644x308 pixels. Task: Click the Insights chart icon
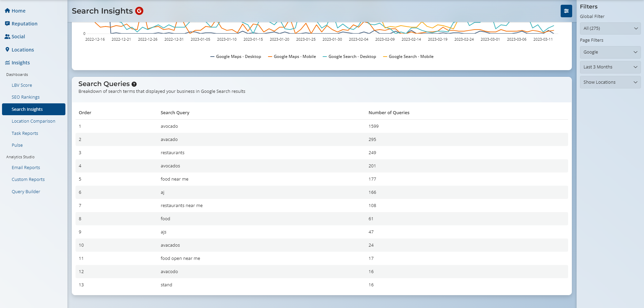pos(7,63)
